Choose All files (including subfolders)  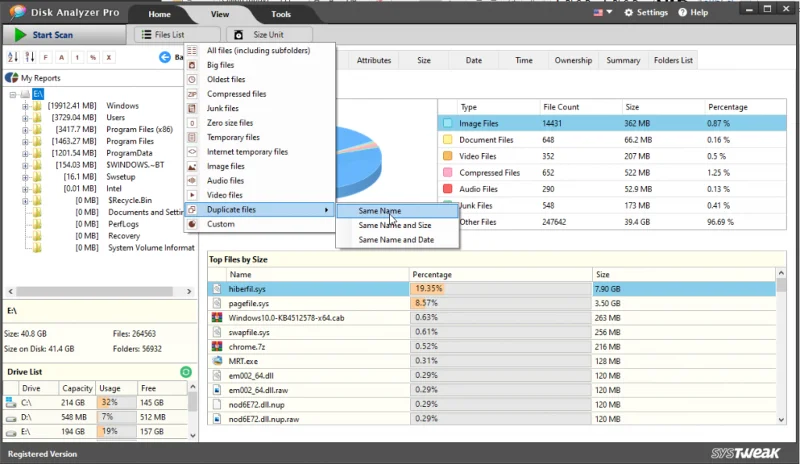(x=258, y=51)
